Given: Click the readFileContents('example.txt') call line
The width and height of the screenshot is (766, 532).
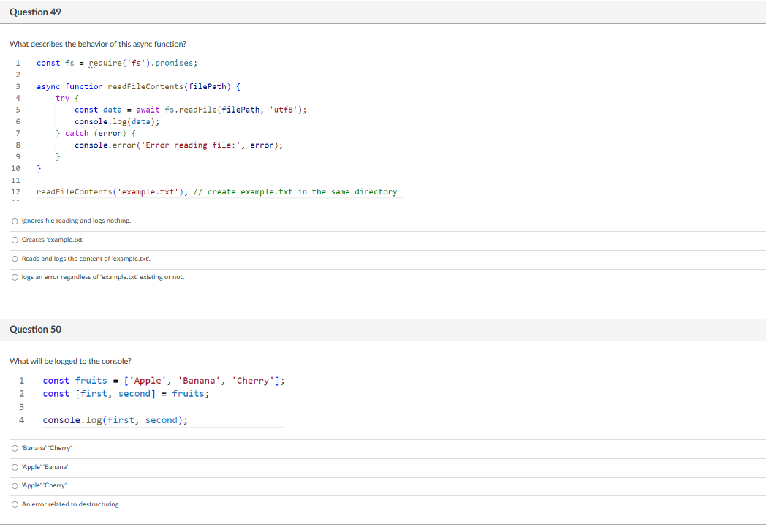Looking at the screenshot, I should pyautogui.click(x=112, y=192).
